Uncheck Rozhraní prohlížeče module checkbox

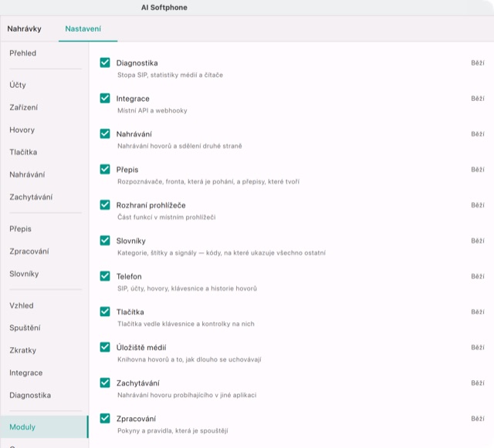point(105,205)
